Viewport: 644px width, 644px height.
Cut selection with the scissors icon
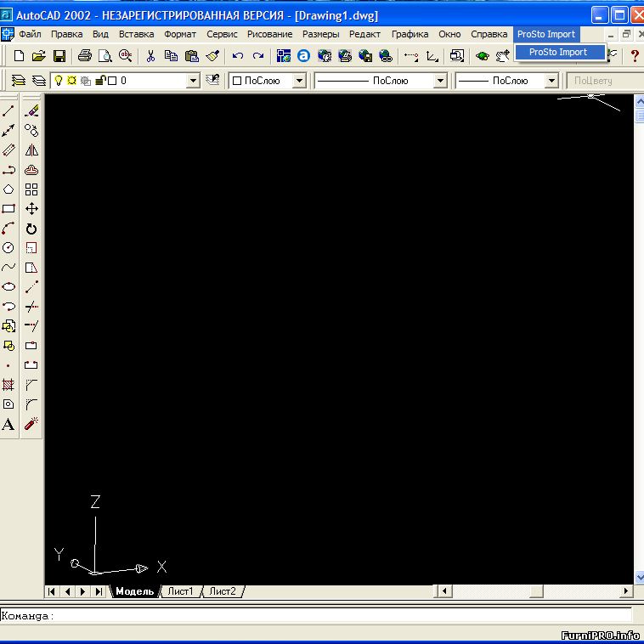150,55
